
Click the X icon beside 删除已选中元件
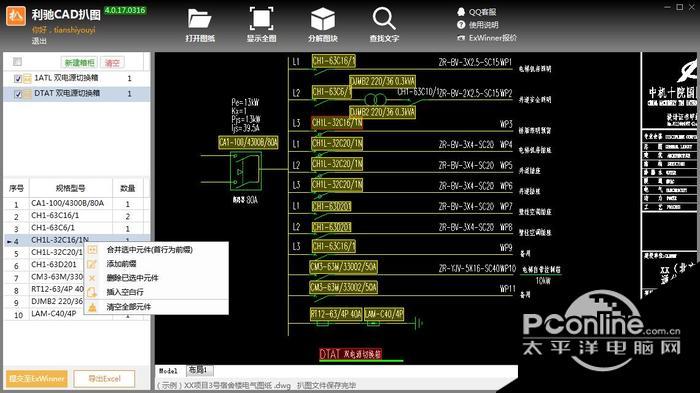(x=92, y=278)
